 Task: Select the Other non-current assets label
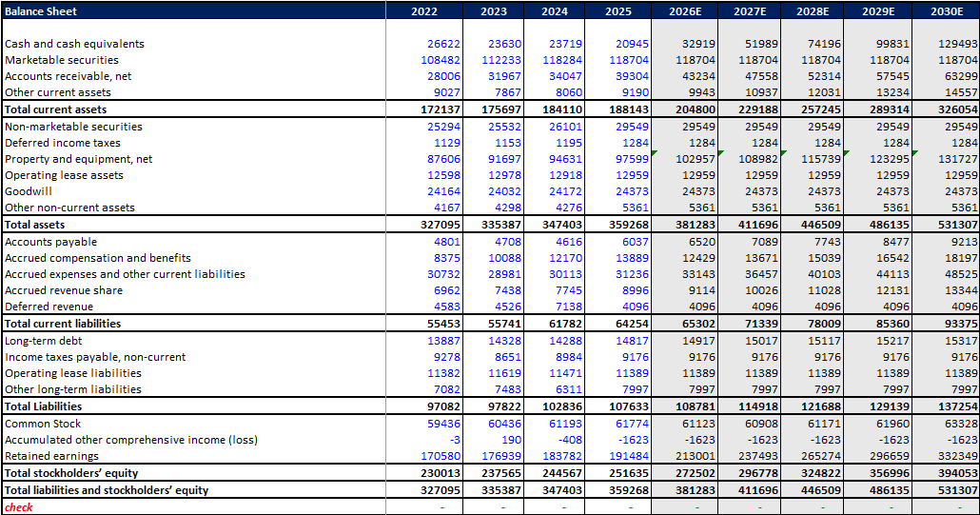pyautogui.click(x=69, y=208)
